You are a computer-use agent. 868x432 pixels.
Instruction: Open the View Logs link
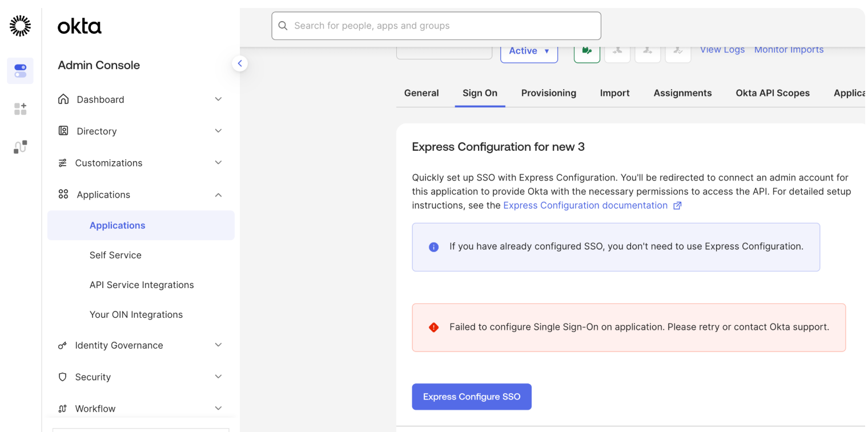coord(722,50)
